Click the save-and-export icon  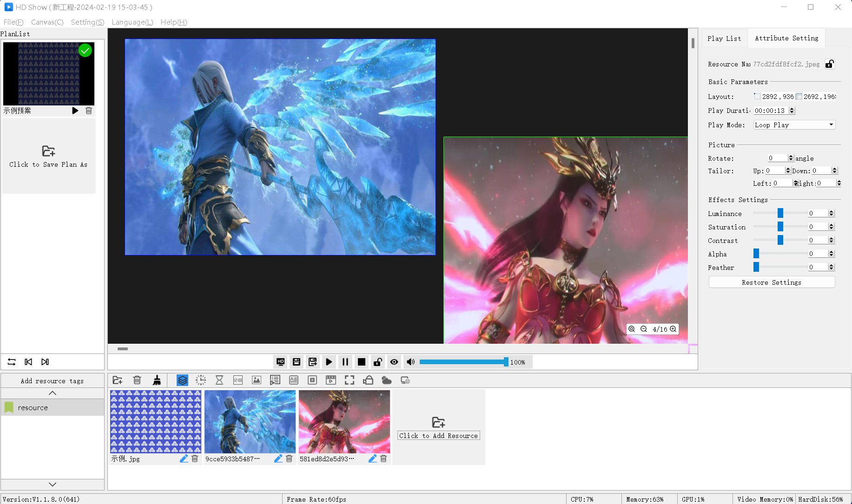(313, 362)
